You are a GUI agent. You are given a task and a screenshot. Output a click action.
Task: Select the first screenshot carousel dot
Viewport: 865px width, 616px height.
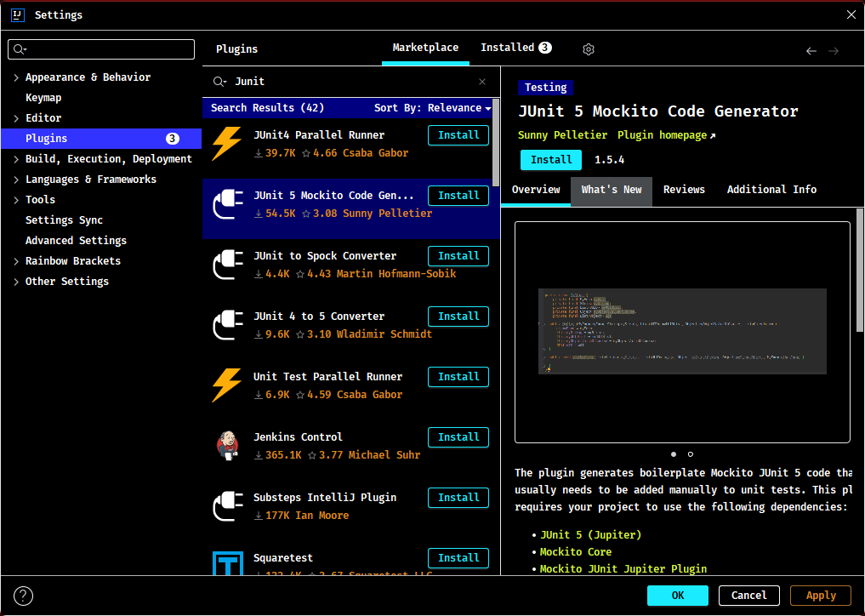click(674, 454)
